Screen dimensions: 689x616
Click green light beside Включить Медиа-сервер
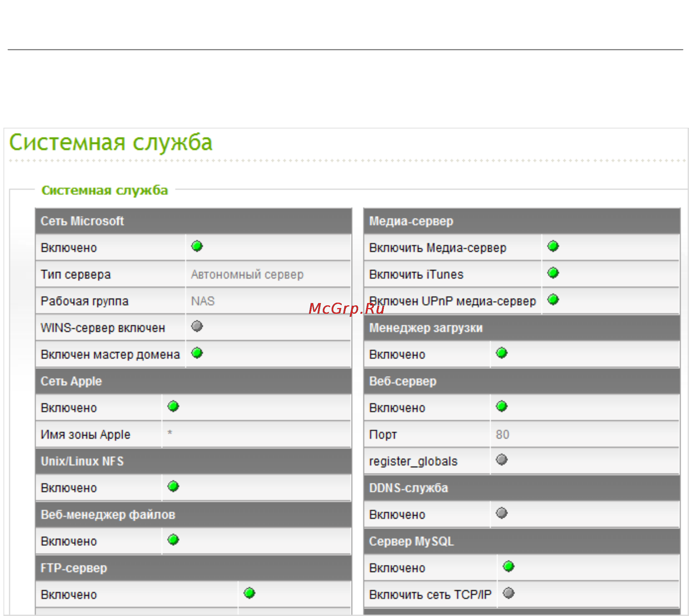(x=553, y=246)
